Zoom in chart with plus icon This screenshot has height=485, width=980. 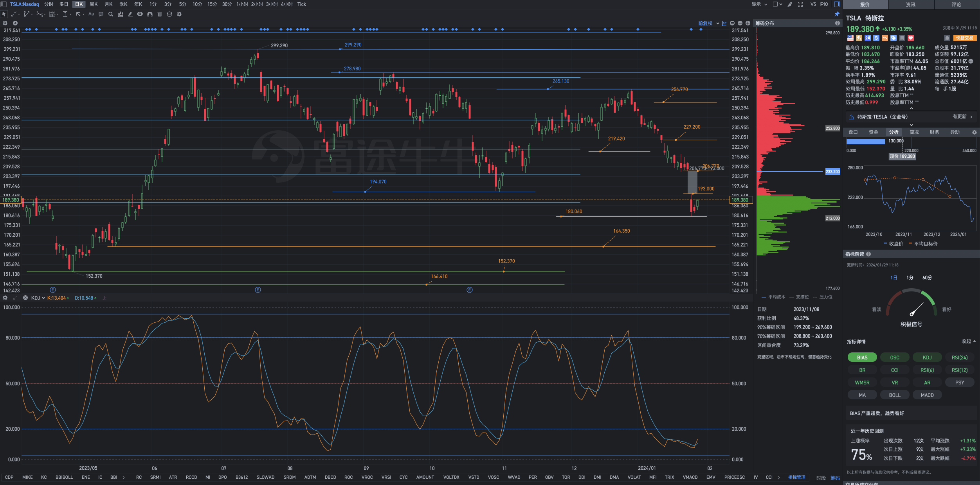pyautogui.click(x=748, y=23)
